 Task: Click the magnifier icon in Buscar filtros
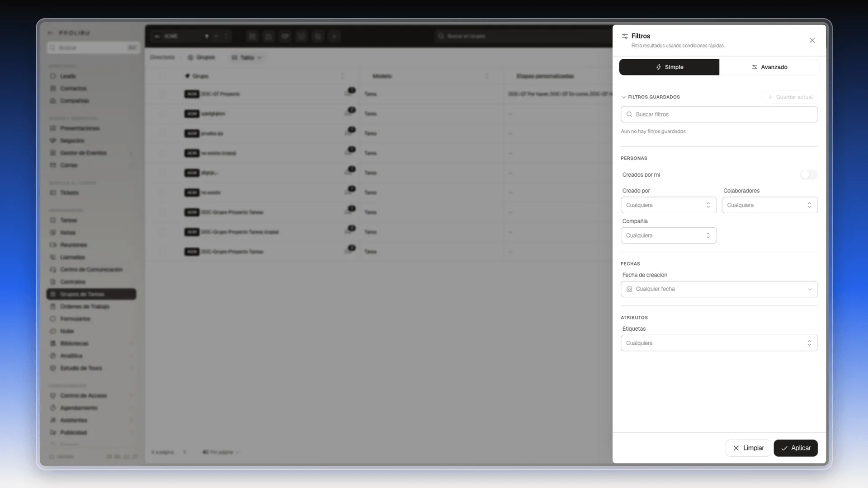(629, 114)
